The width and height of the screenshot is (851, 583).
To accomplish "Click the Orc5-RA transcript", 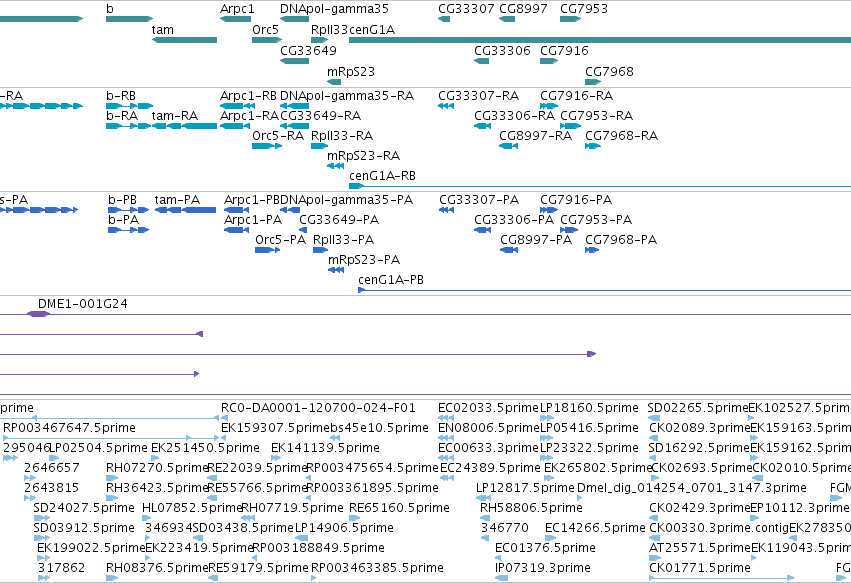I will 267,146.
